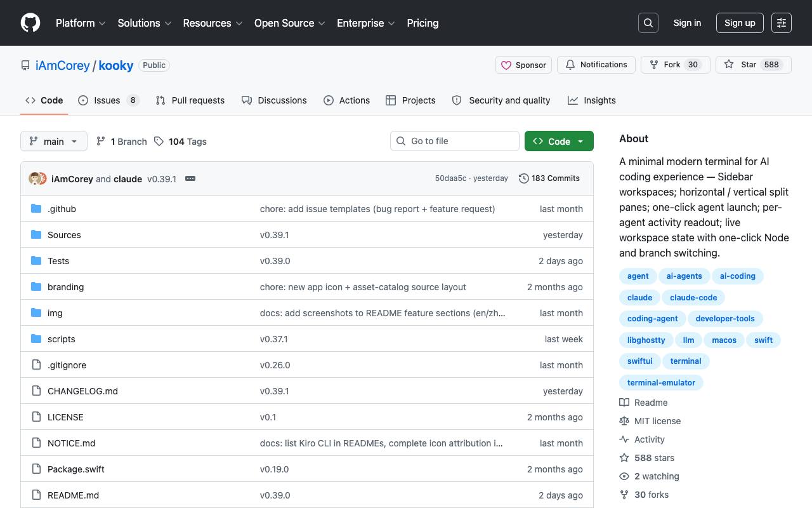This screenshot has width=812, height=508.
Task: Click the libghostty topic tag
Action: click(646, 340)
